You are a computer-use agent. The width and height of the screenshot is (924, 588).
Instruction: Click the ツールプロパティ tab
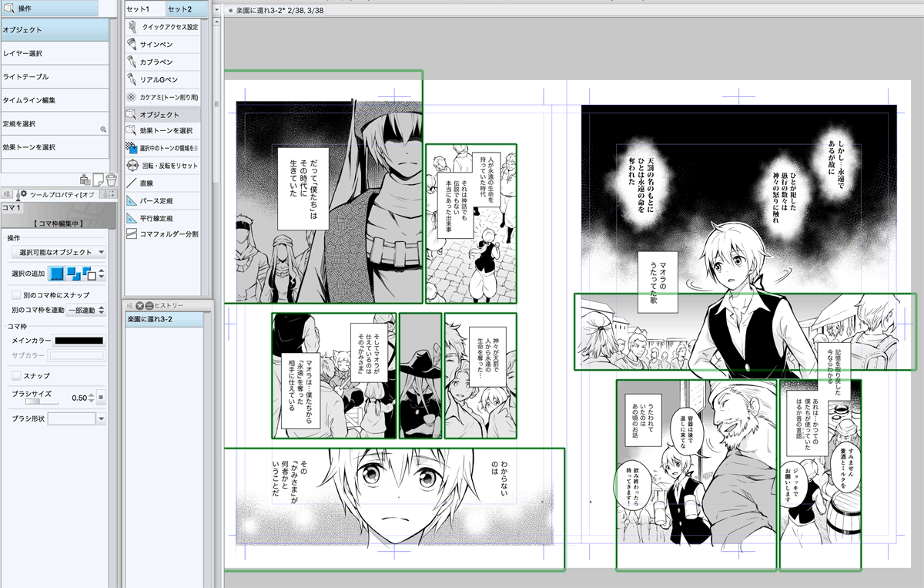point(55,194)
